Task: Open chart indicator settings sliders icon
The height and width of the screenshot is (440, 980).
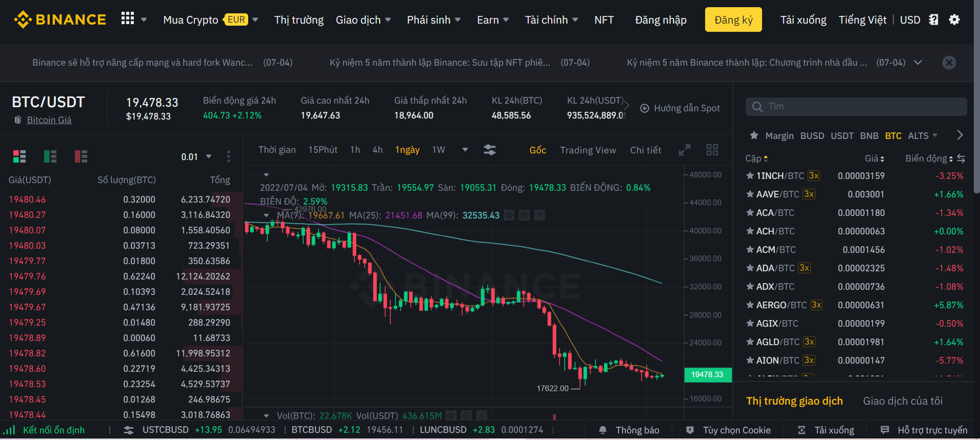Action: 490,150
